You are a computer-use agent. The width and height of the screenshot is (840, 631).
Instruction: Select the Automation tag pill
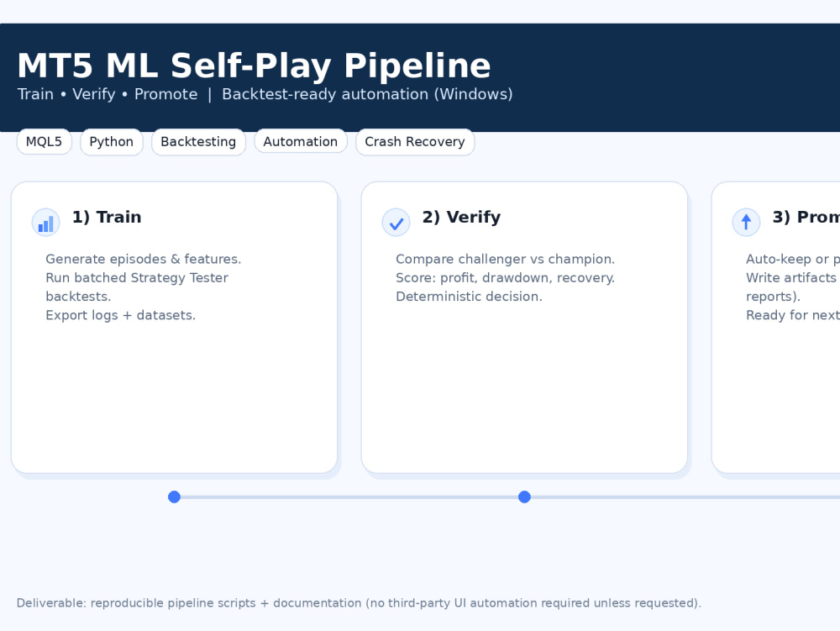pyautogui.click(x=301, y=142)
